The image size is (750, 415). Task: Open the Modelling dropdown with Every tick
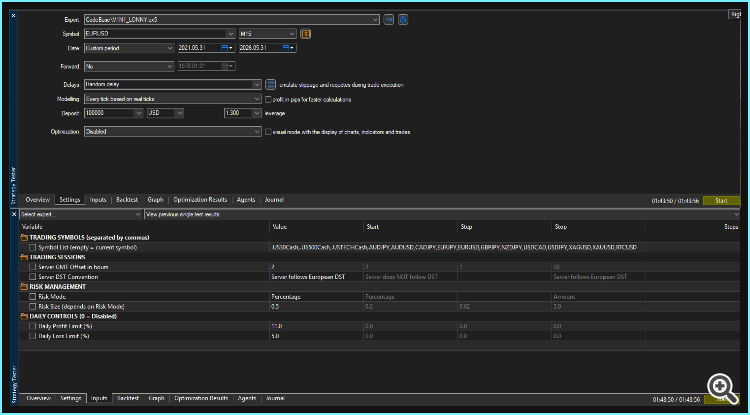pos(173,99)
